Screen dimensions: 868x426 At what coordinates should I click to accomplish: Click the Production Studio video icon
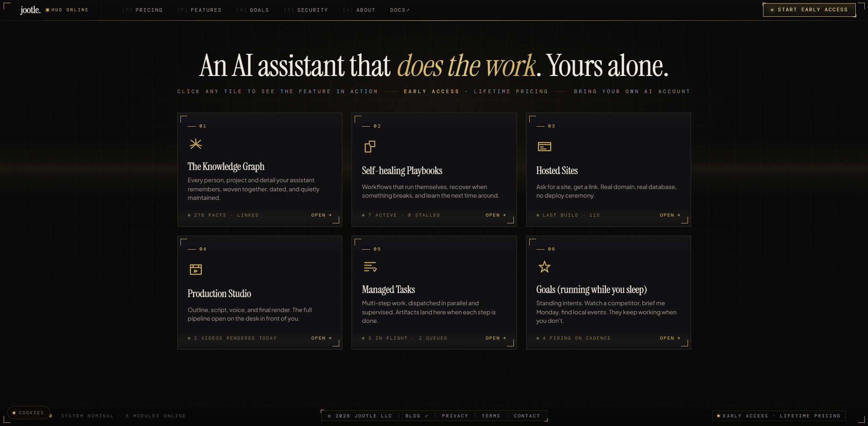(x=195, y=270)
